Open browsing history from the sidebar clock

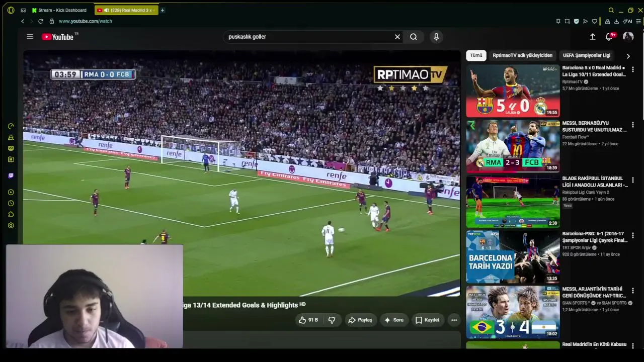11,203
